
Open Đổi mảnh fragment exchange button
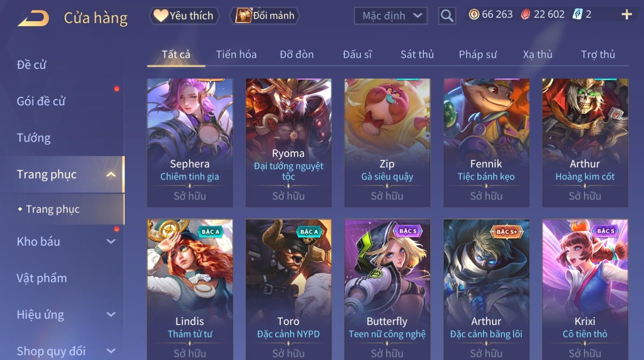265,16
